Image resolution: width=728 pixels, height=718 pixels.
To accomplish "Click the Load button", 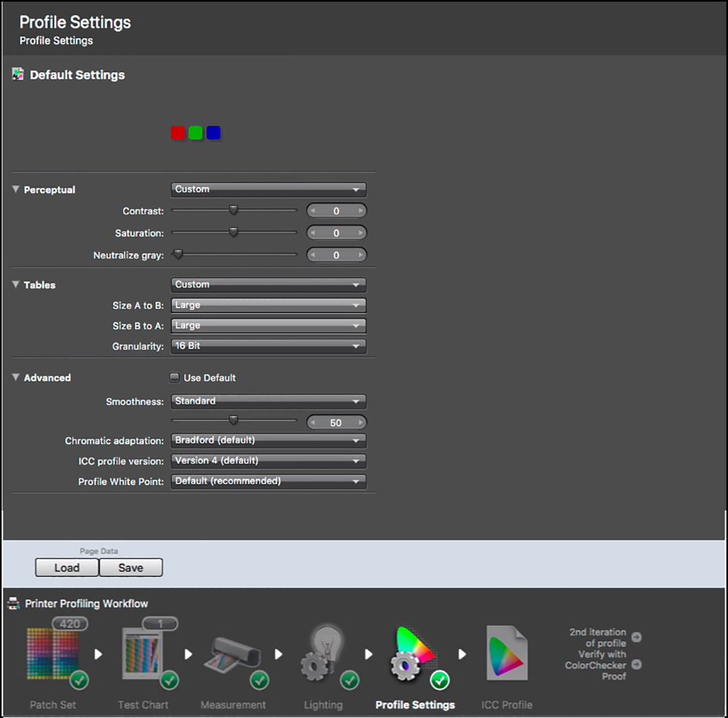I will coord(67,568).
